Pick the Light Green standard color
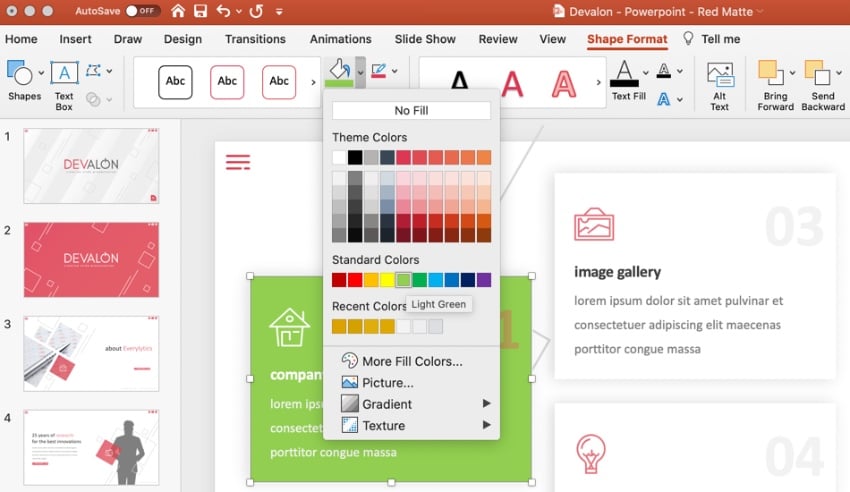The width and height of the screenshot is (850, 492). tap(403, 280)
